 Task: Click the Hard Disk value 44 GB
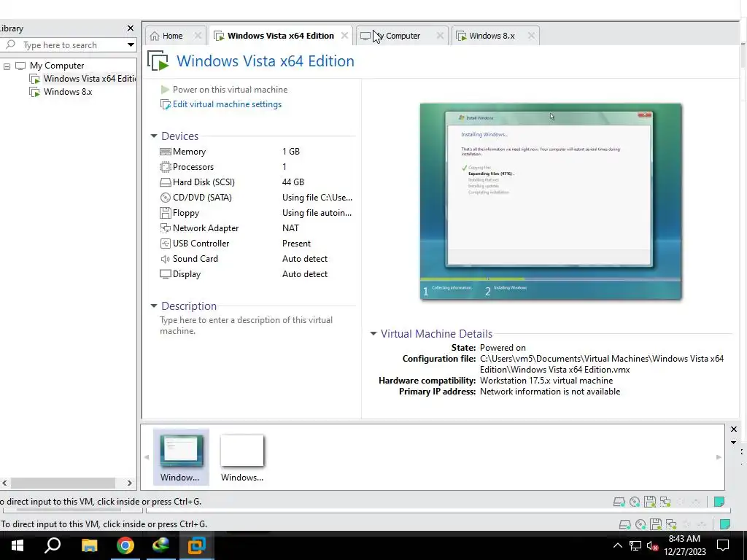point(293,182)
